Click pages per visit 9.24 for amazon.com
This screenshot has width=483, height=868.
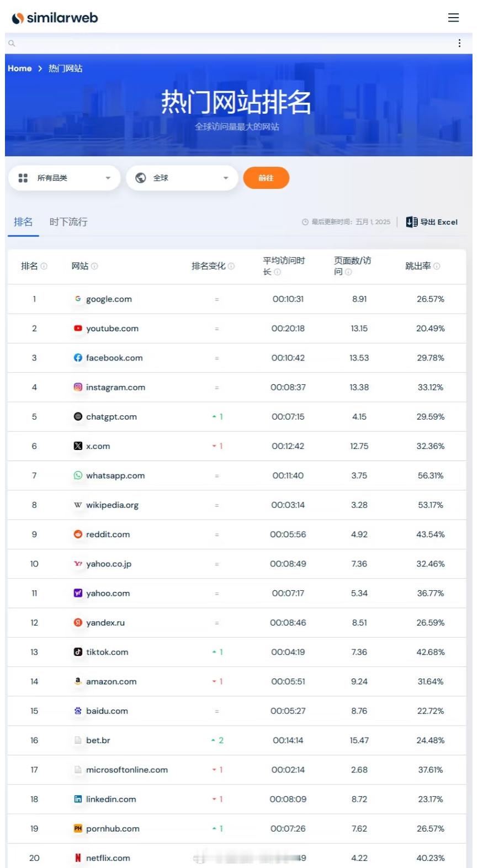(x=359, y=681)
